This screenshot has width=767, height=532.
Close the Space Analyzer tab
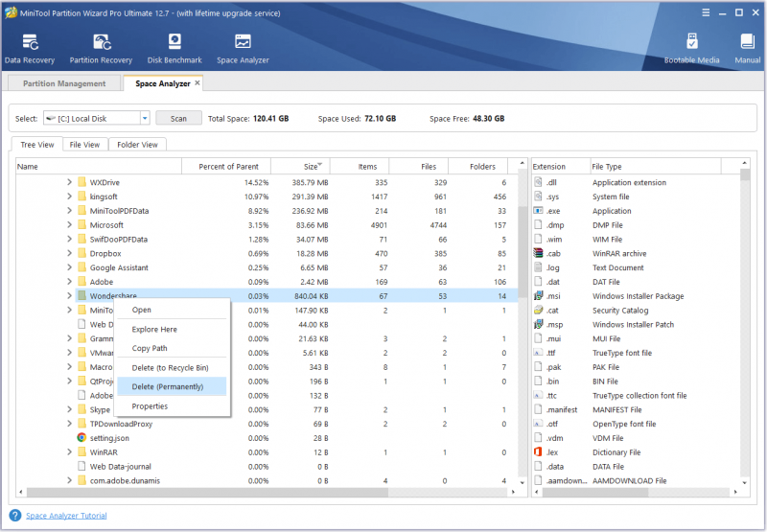198,83
